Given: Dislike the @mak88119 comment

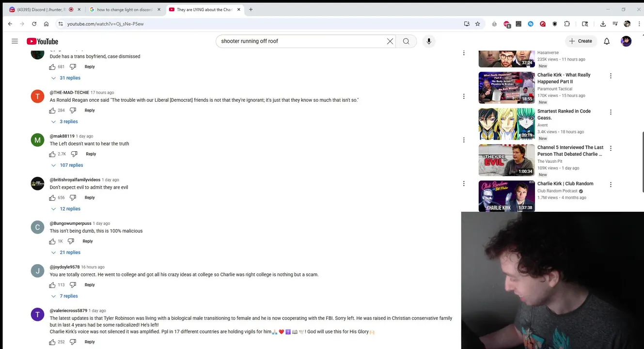Looking at the screenshot, I should tap(74, 154).
